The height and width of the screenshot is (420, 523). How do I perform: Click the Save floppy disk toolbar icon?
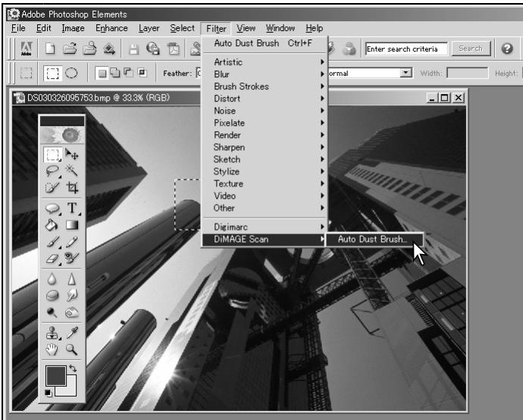(133, 49)
